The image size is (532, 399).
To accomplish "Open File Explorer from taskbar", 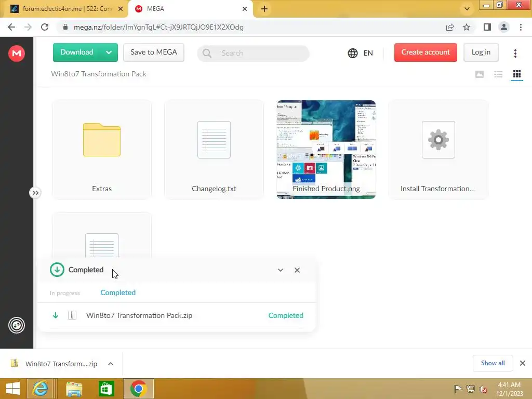I will pos(74,389).
